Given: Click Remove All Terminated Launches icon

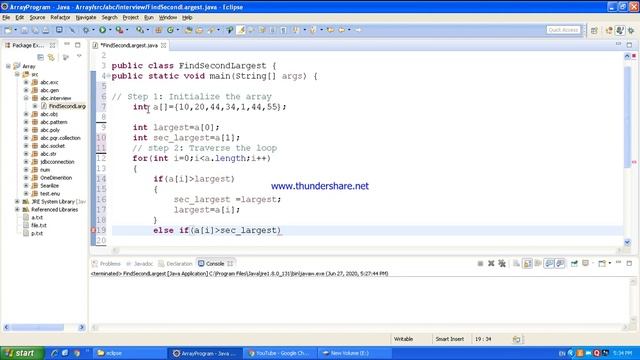Looking at the screenshot, I should (x=502, y=264).
